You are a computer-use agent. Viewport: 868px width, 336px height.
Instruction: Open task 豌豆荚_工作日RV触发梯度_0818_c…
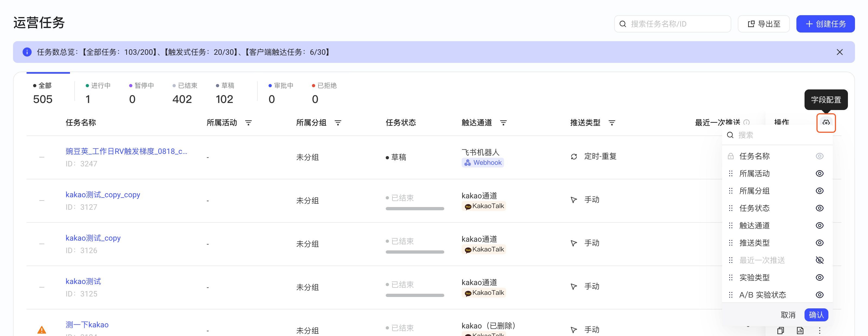click(x=126, y=151)
